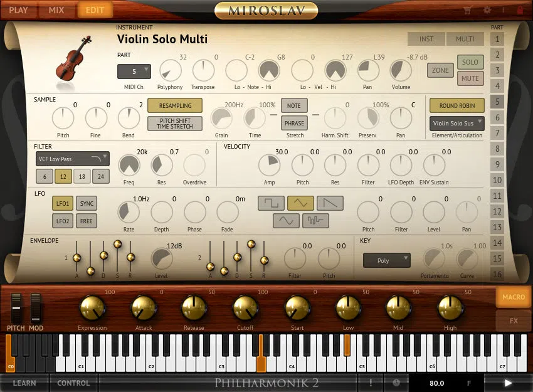This screenshot has width=533, height=392.
Task: Open settings gear icon in header
Action: 487,10
